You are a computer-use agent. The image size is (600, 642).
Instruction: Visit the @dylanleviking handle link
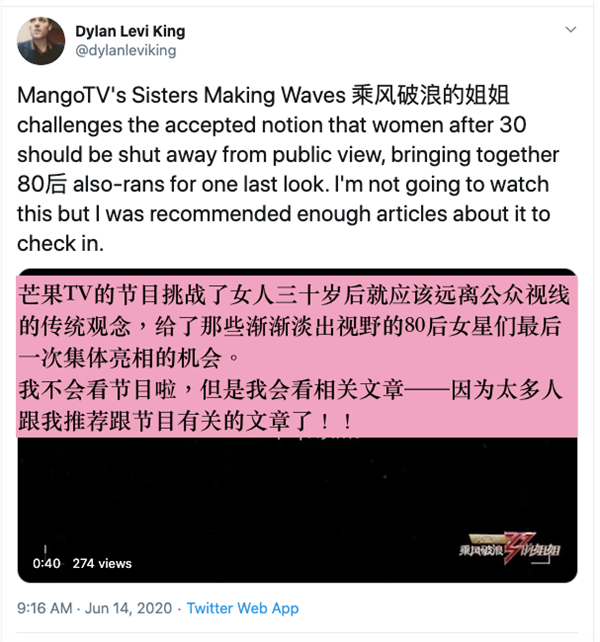[126, 50]
